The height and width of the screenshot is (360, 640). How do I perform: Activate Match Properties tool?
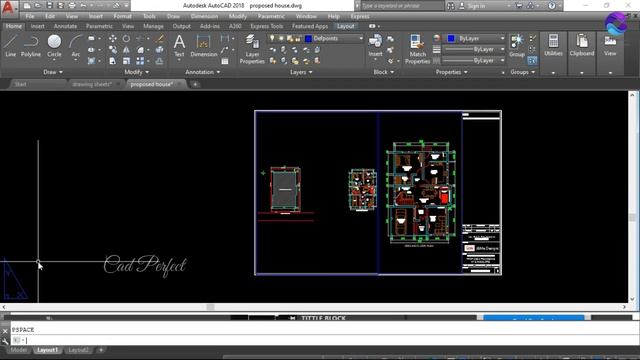[417, 49]
